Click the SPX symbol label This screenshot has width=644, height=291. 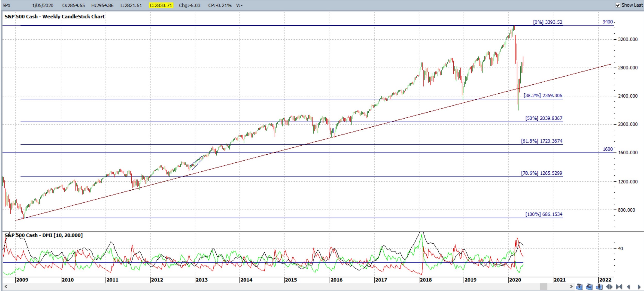(7, 5)
